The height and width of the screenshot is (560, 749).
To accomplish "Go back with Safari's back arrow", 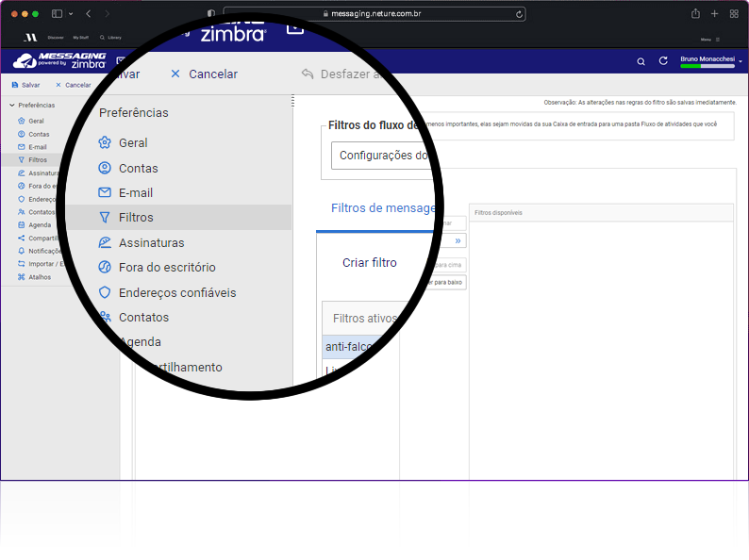I will (89, 14).
